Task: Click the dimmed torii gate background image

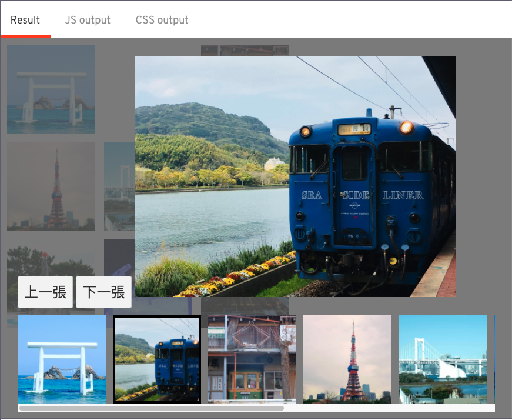Action: tap(51, 89)
